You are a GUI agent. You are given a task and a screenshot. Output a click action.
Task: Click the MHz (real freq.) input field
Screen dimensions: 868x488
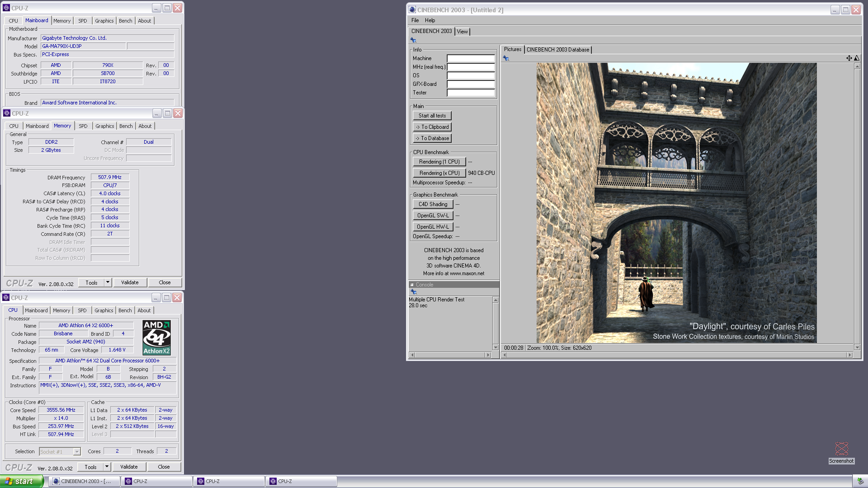[x=471, y=67]
